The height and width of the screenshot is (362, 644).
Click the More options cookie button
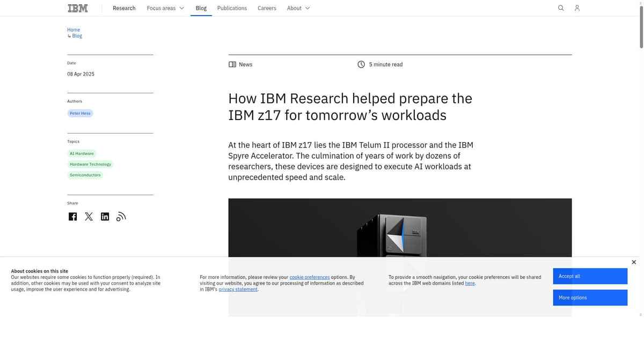pyautogui.click(x=590, y=298)
